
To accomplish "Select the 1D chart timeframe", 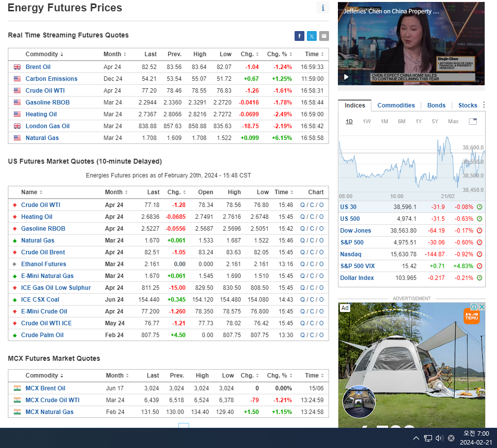I will pos(349,121).
